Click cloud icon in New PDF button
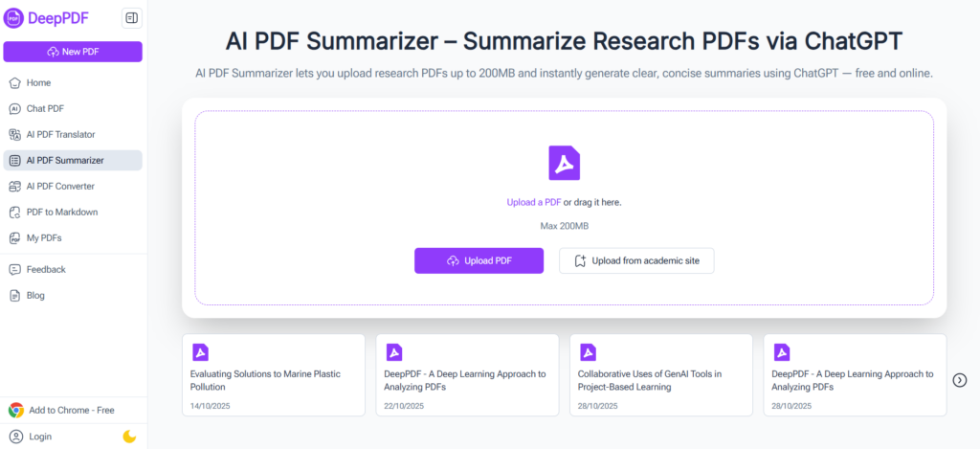The width and height of the screenshot is (980, 449). tap(54, 52)
